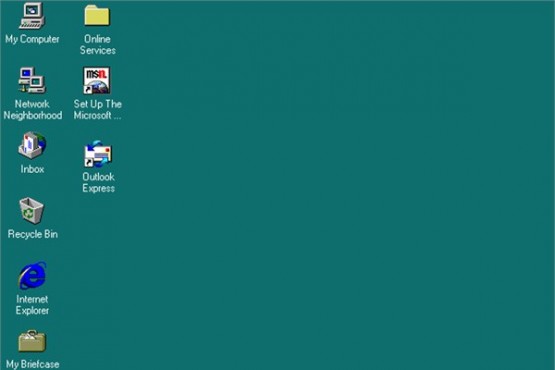Click the Inbox icon

[32, 145]
